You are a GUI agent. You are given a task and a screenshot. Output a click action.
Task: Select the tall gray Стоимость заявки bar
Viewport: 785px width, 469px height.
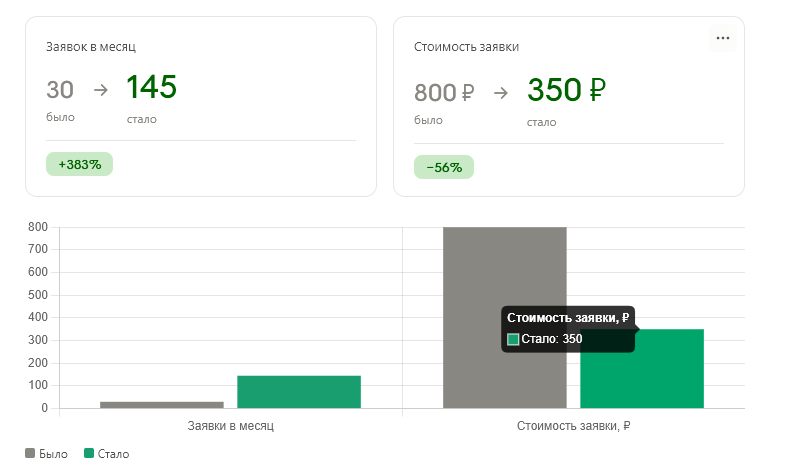tap(505, 317)
